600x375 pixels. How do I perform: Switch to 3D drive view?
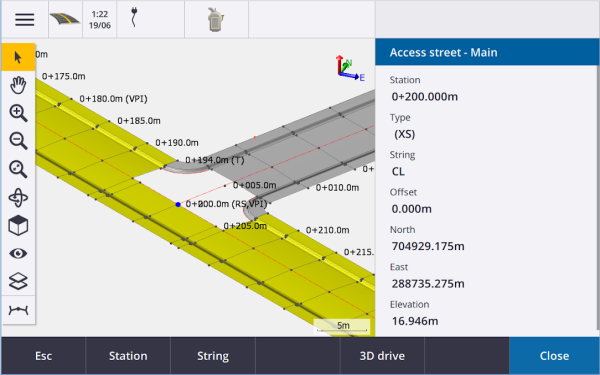tap(382, 356)
